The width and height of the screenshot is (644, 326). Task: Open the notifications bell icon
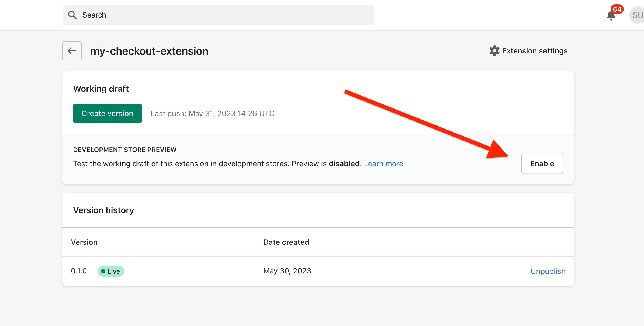point(611,15)
